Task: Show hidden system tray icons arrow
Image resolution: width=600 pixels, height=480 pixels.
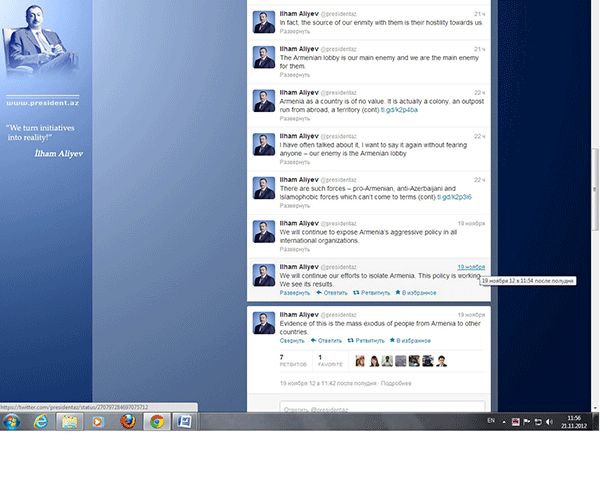Action: pyautogui.click(x=504, y=422)
